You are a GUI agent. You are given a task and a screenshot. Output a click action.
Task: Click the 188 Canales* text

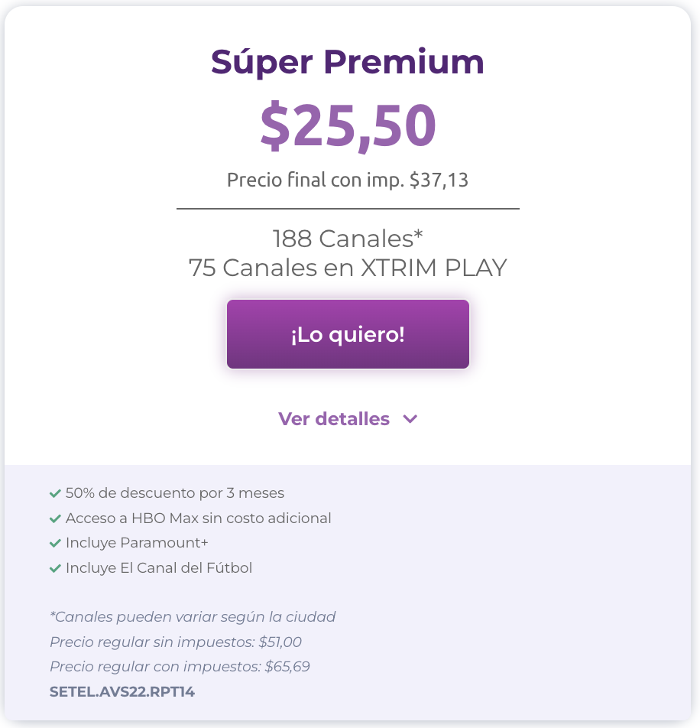tap(348, 239)
